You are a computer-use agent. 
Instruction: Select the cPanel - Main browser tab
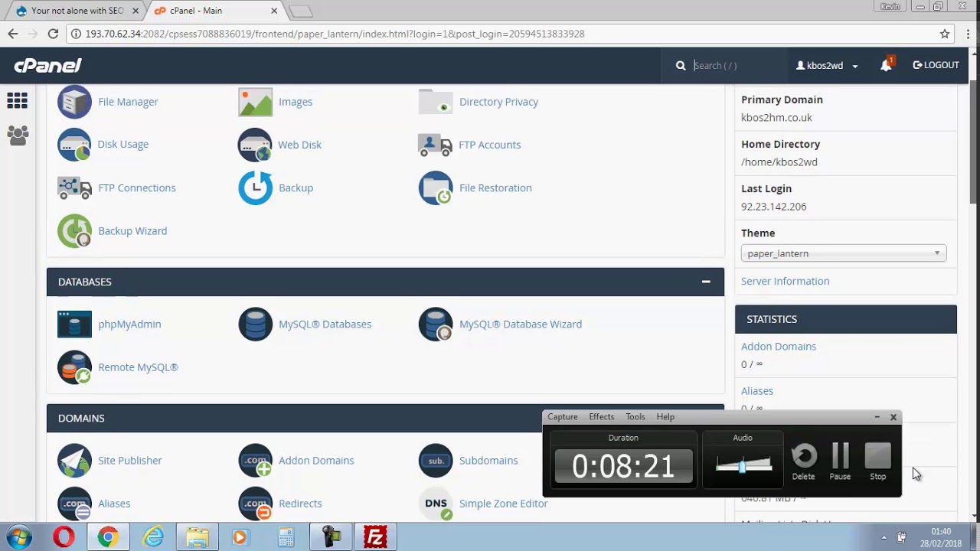(216, 11)
